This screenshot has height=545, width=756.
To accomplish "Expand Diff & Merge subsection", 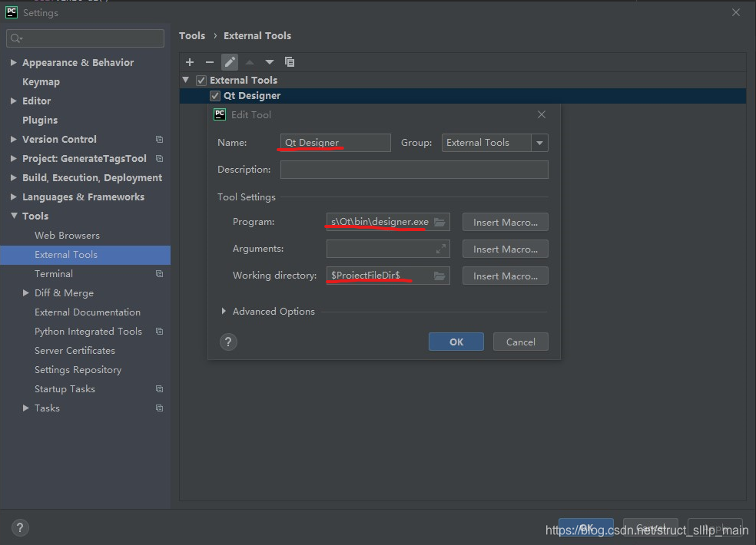I will pyautogui.click(x=25, y=293).
